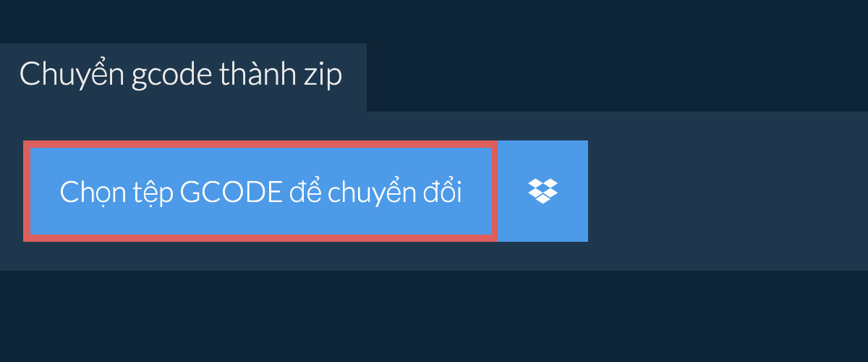
Task: Import a file from Dropbox
Action: pos(542,191)
